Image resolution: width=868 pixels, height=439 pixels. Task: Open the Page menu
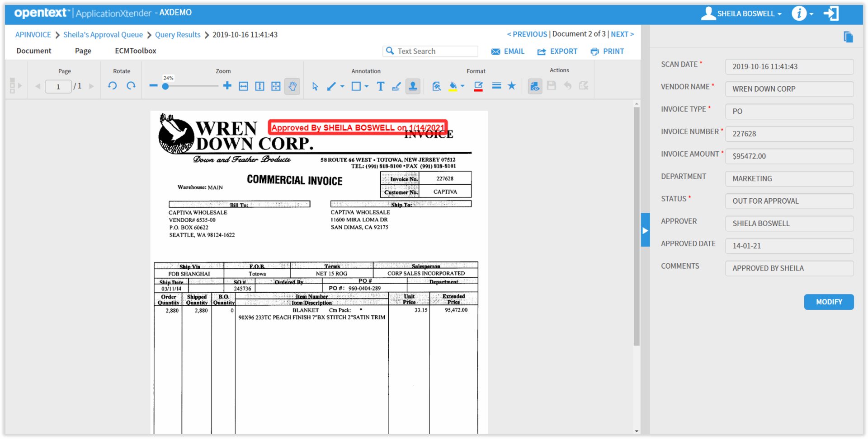[x=83, y=51]
